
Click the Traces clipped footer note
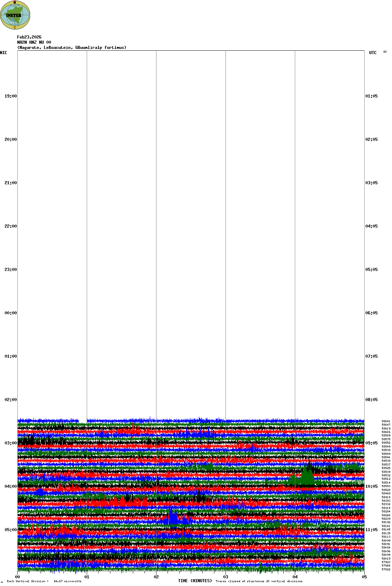259,581
